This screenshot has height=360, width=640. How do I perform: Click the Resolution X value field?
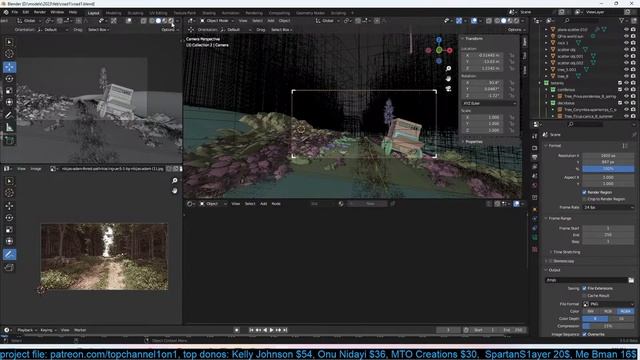[x=608, y=156]
